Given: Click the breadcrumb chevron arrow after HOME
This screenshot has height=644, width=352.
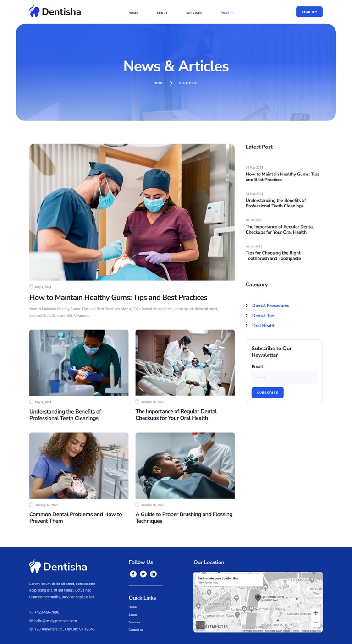Looking at the screenshot, I should [x=171, y=83].
